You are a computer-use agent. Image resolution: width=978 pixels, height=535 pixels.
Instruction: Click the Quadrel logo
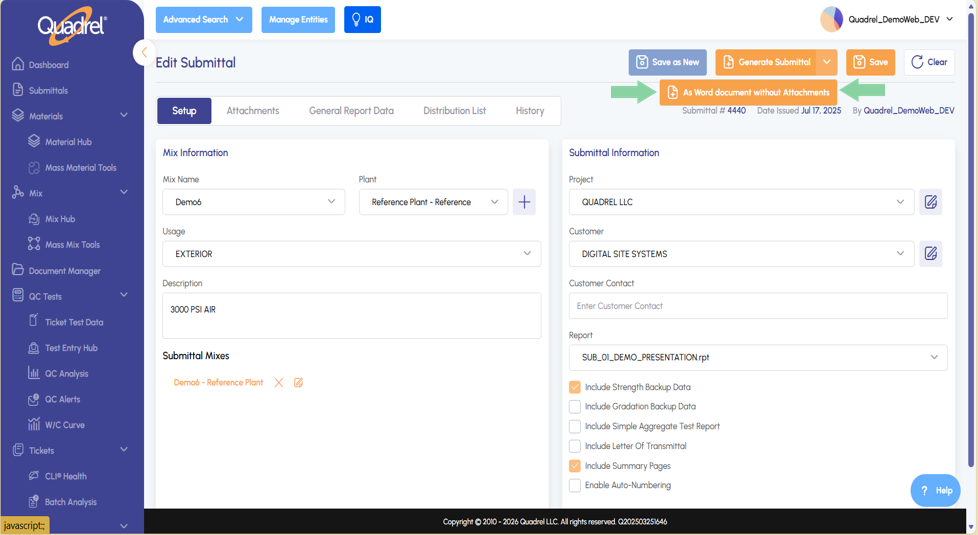(x=72, y=26)
